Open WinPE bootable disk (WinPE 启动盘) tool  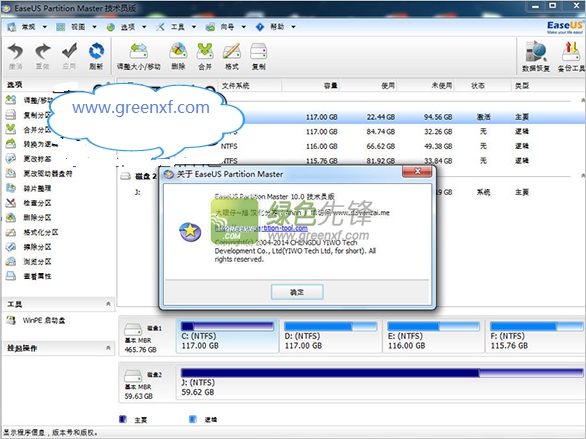[36, 320]
